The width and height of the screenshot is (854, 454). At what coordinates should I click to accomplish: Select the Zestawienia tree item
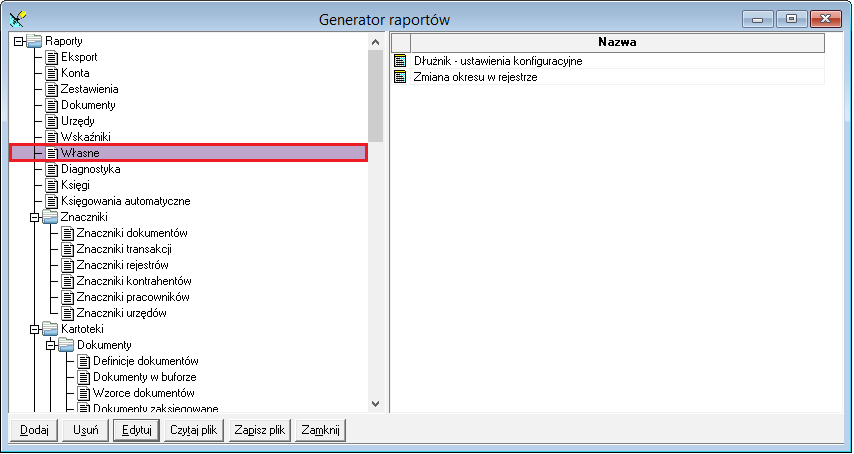90,89
